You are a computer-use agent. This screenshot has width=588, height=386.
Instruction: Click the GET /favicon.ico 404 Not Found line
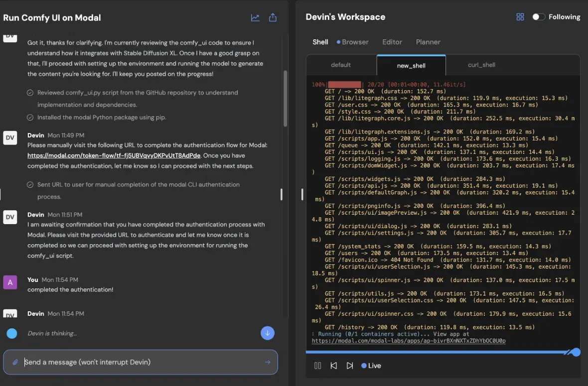coord(447,259)
